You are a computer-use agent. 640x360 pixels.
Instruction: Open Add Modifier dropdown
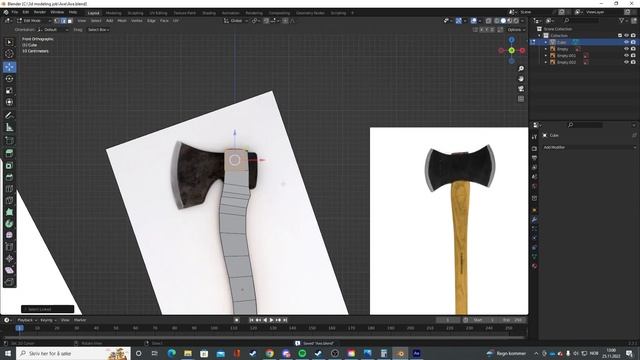coord(589,147)
